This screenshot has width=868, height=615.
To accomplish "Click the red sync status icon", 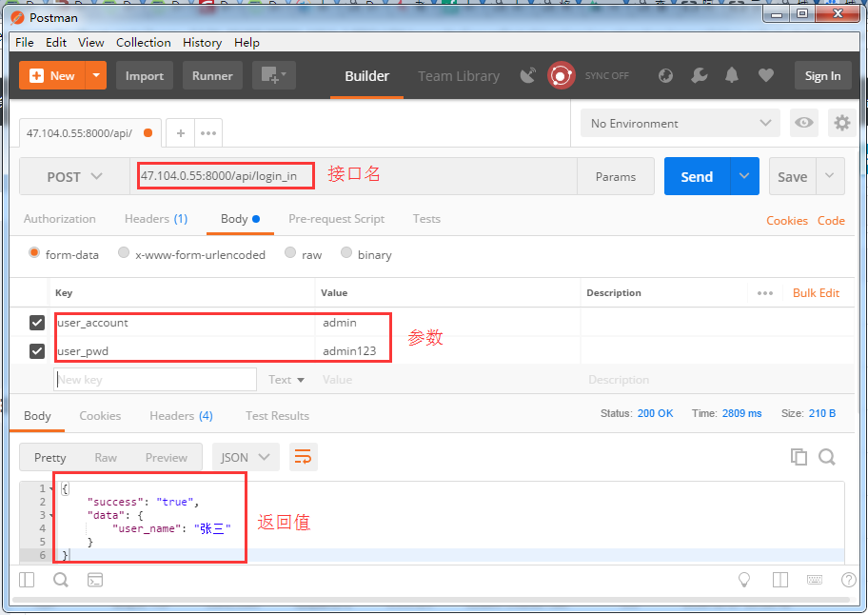I will point(561,75).
